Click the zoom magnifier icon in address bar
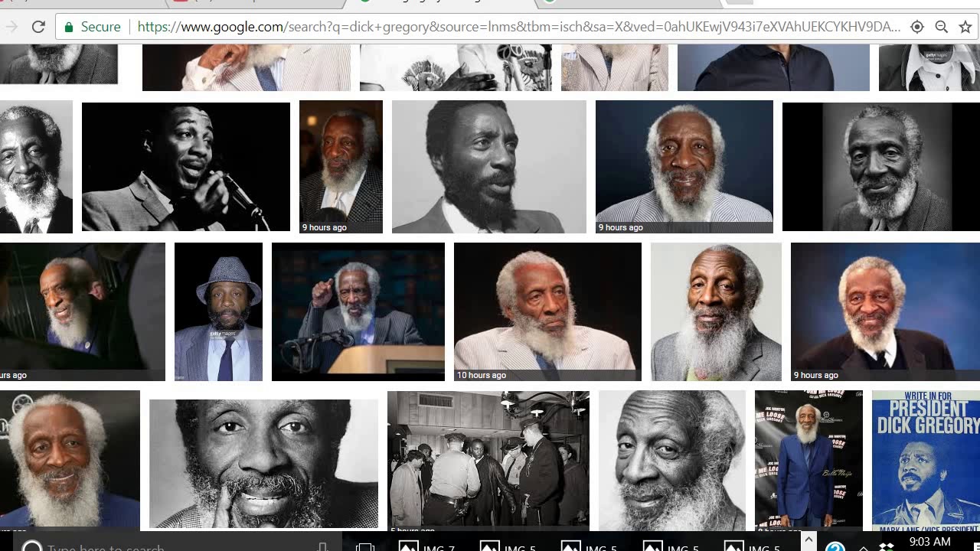 click(942, 27)
